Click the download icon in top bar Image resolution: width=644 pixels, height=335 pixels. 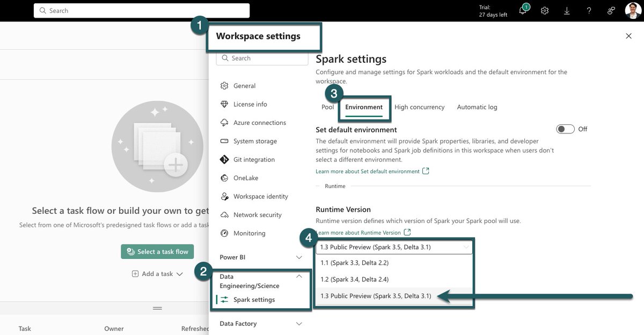point(567,11)
